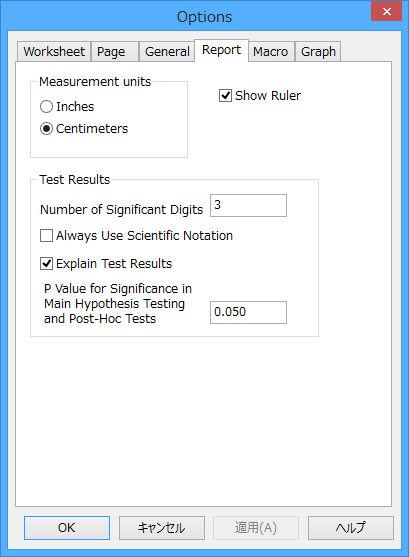Switch to the Graph tab

(x=318, y=52)
